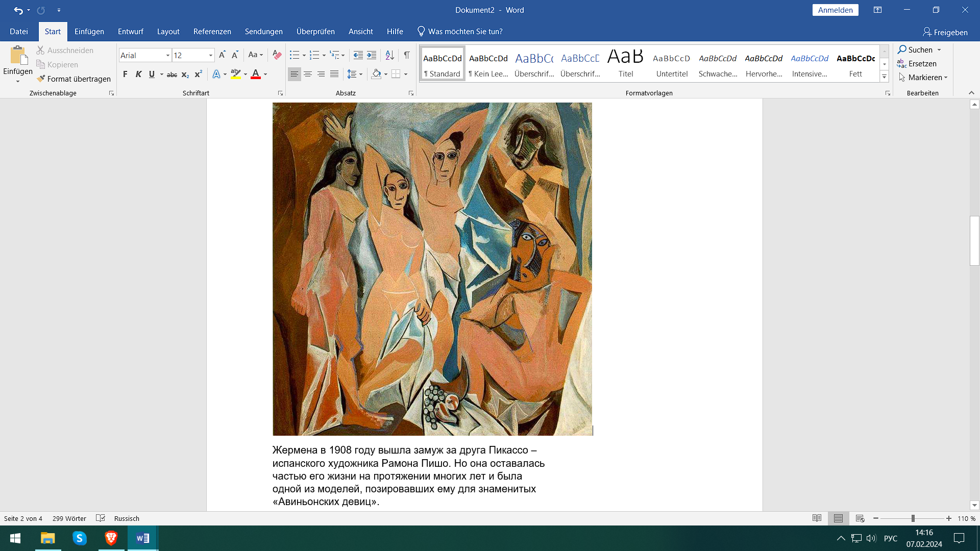Expand the line spacing dropdown
This screenshot has height=551, width=980.
click(x=361, y=74)
